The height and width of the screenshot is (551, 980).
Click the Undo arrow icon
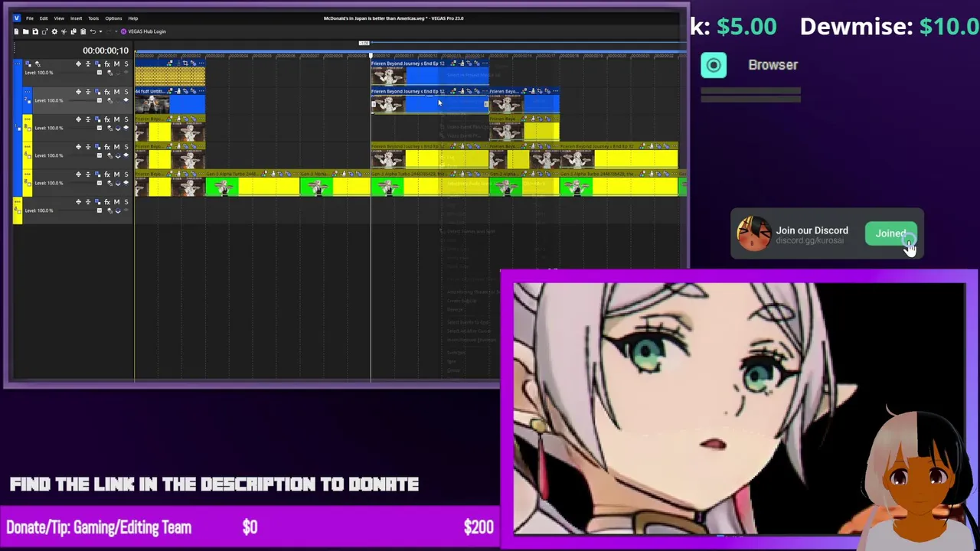(93, 31)
